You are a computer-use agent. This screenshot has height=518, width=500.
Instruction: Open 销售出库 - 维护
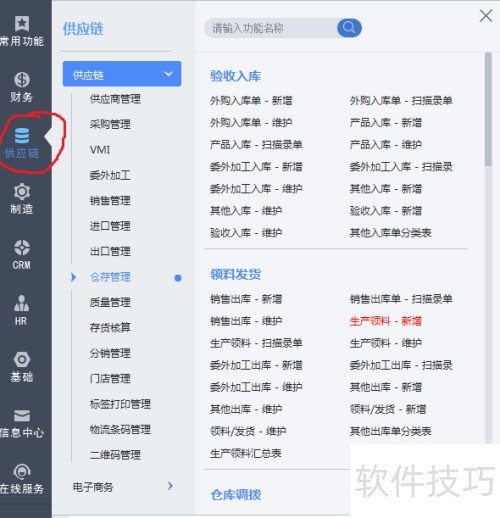pos(246,321)
